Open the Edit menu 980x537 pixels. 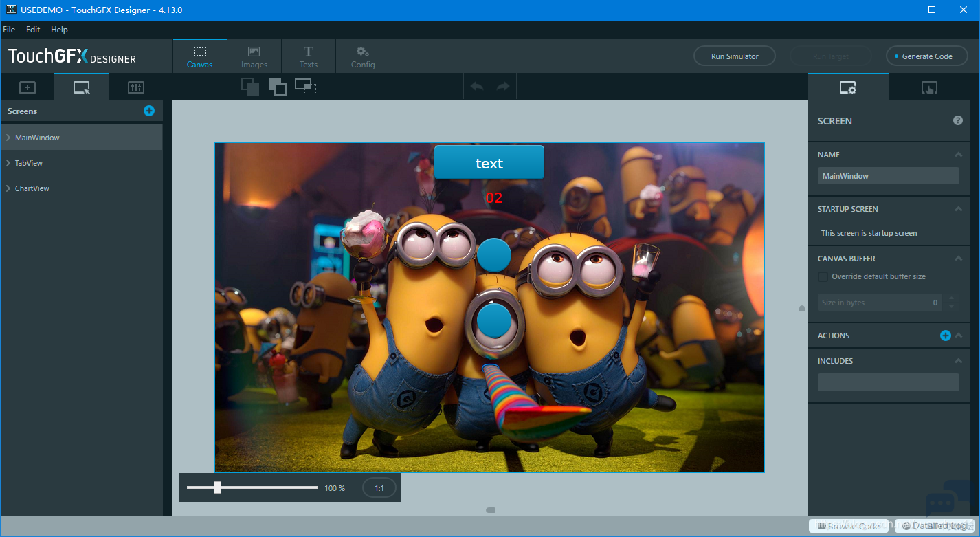tap(33, 30)
